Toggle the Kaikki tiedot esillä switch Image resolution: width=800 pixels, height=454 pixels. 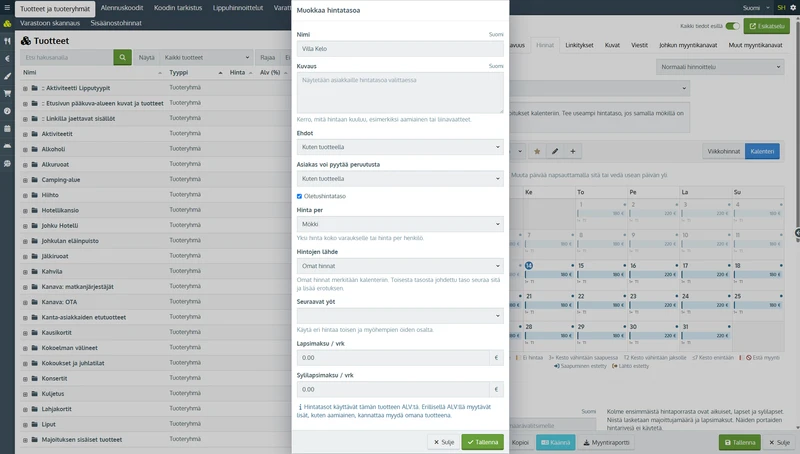732,26
